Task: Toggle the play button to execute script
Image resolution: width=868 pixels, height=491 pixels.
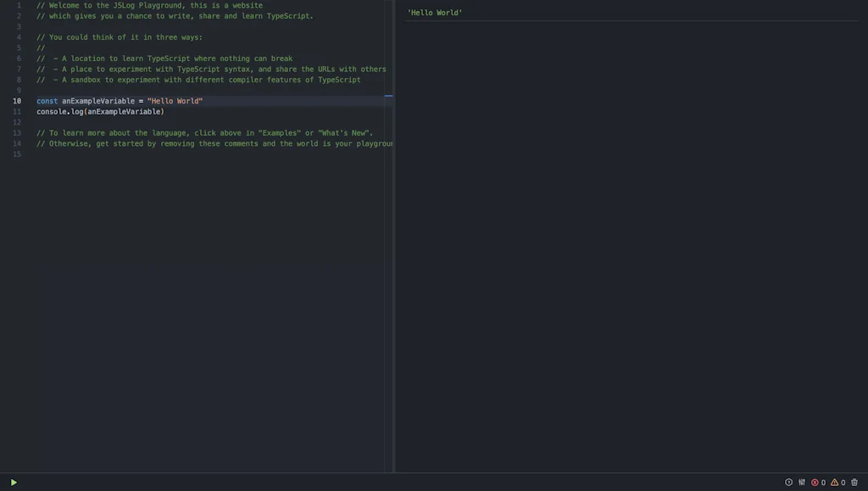Action: tap(14, 482)
